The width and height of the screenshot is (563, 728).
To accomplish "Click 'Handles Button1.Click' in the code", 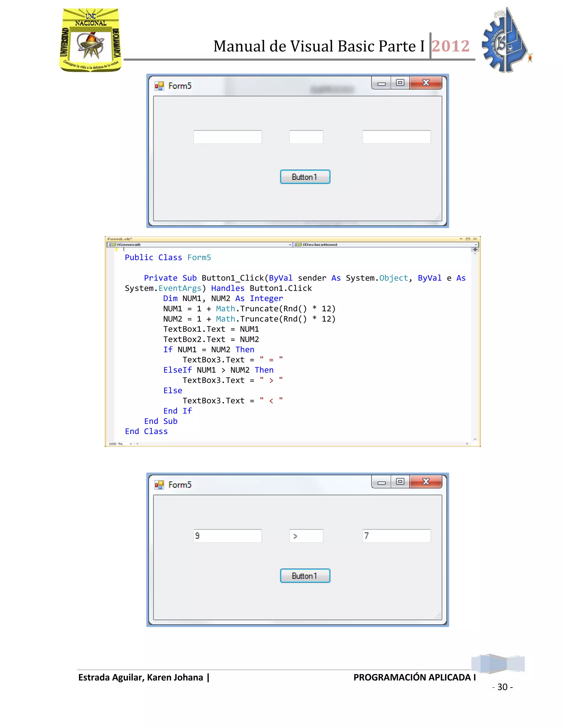I will pos(261,288).
